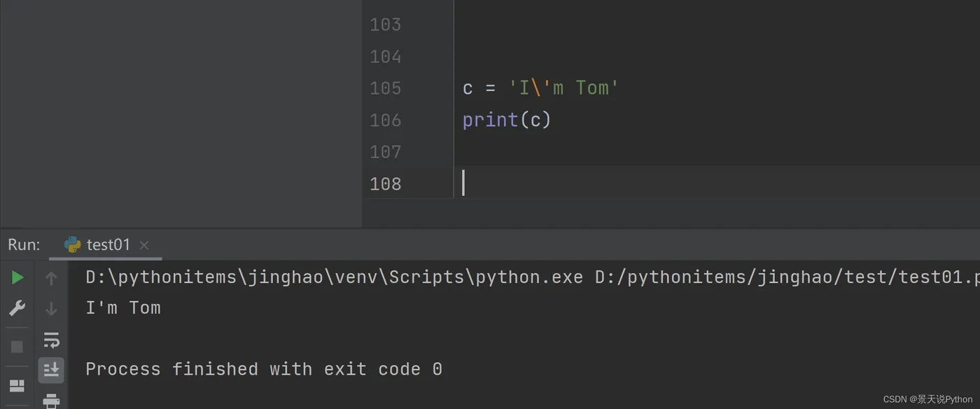Click the 'I\'m Tom' string literal
The width and height of the screenshot is (980, 409).
[563, 88]
